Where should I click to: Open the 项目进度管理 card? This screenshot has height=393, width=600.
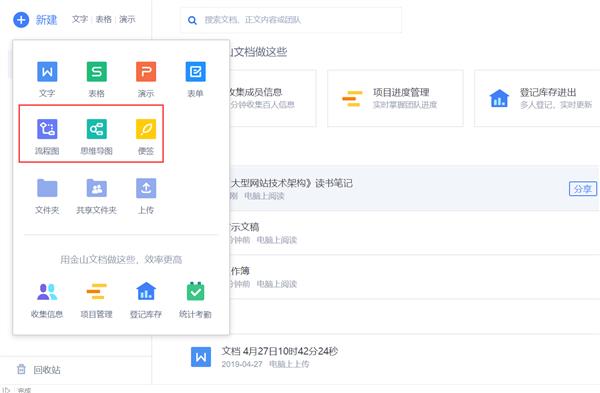point(395,98)
